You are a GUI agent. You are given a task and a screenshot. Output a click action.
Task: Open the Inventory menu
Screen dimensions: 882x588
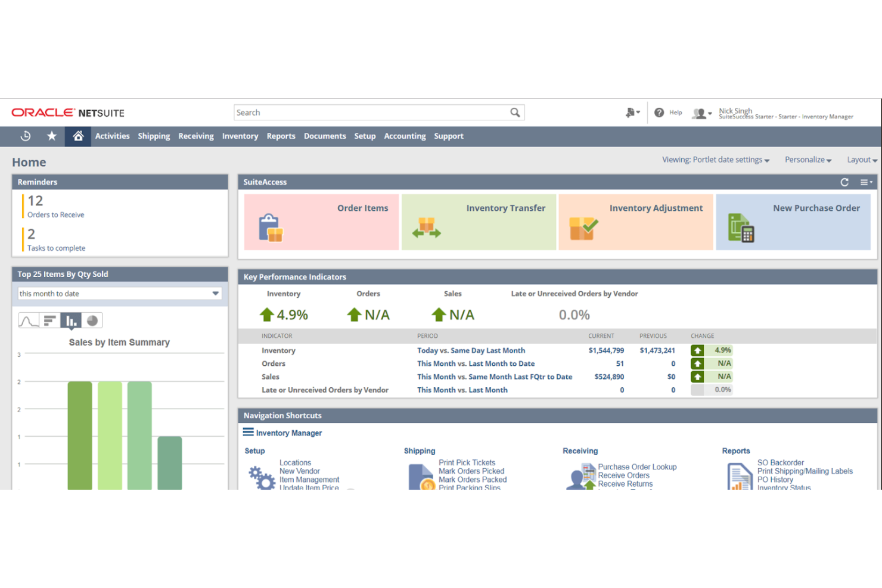click(x=240, y=136)
